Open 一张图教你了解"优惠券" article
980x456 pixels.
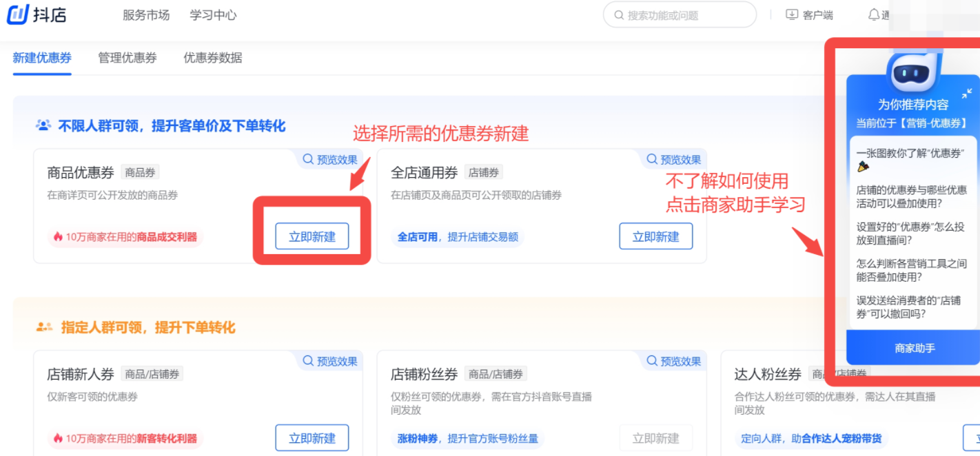tap(910, 160)
